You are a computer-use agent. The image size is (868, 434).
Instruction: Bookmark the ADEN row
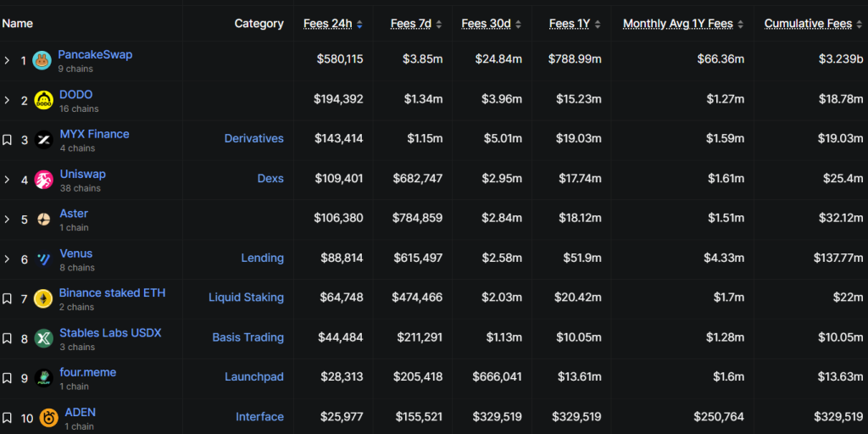[7, 418]
